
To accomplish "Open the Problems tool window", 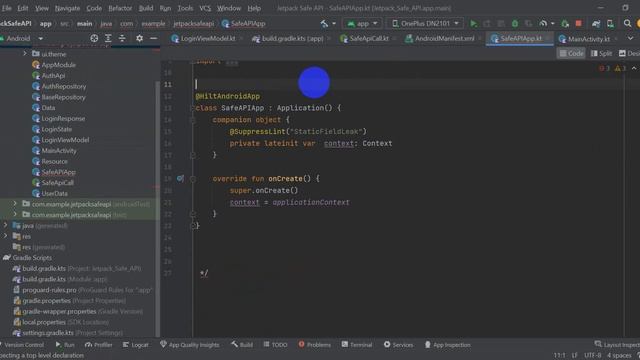I will click(x=315, y=345).
